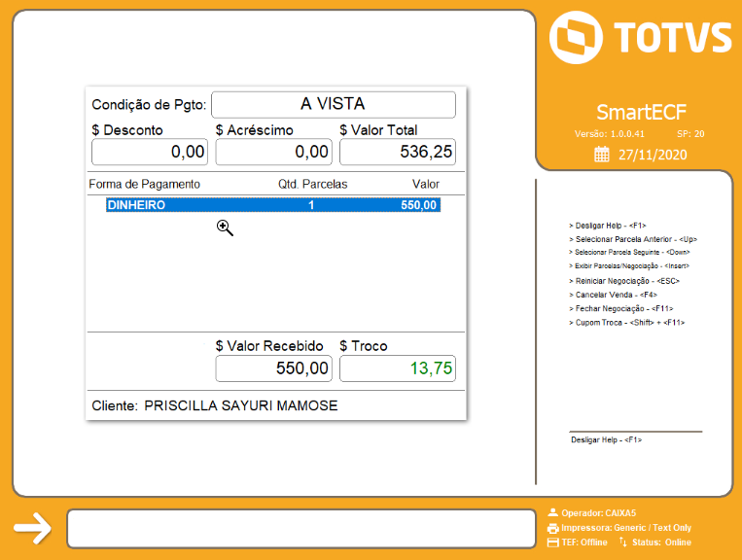Click the Condição de Pgto A VISTA field

click(334, 105)
